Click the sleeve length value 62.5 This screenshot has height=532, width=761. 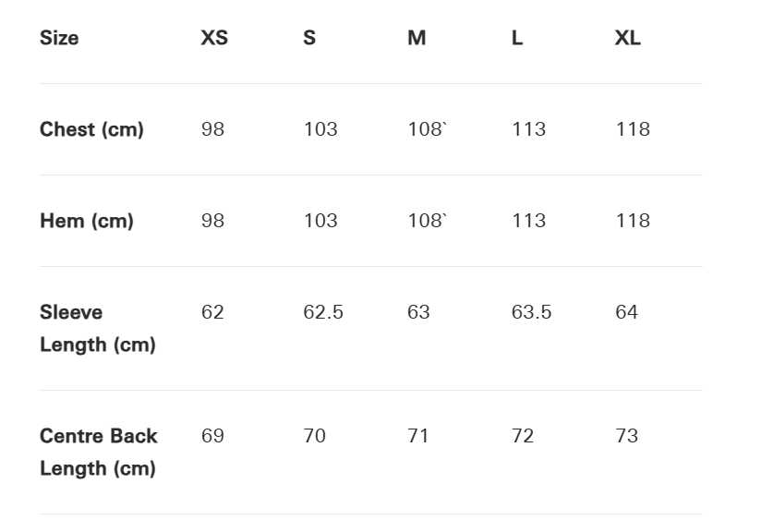(323, 312)
